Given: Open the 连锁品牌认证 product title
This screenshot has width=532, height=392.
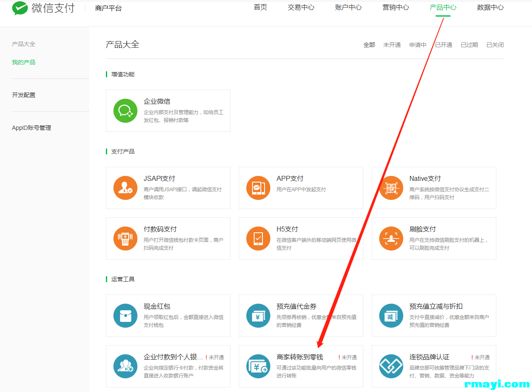Looking at the screenshot, I should 429,357.
